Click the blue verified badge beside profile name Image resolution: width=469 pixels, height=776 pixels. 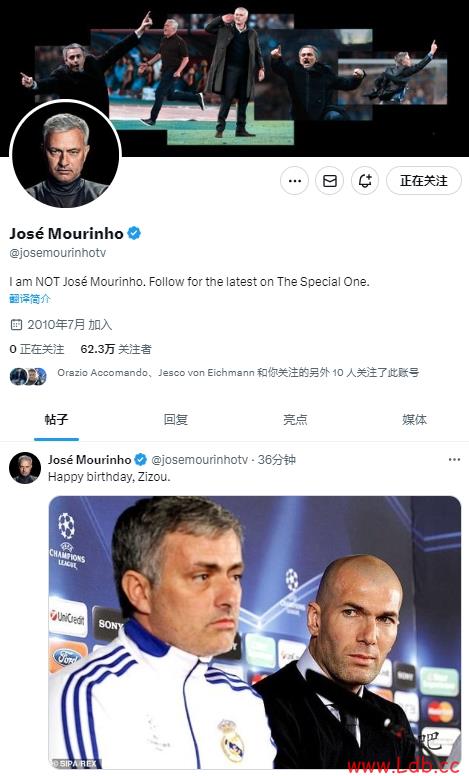click(x=134, y=233)
